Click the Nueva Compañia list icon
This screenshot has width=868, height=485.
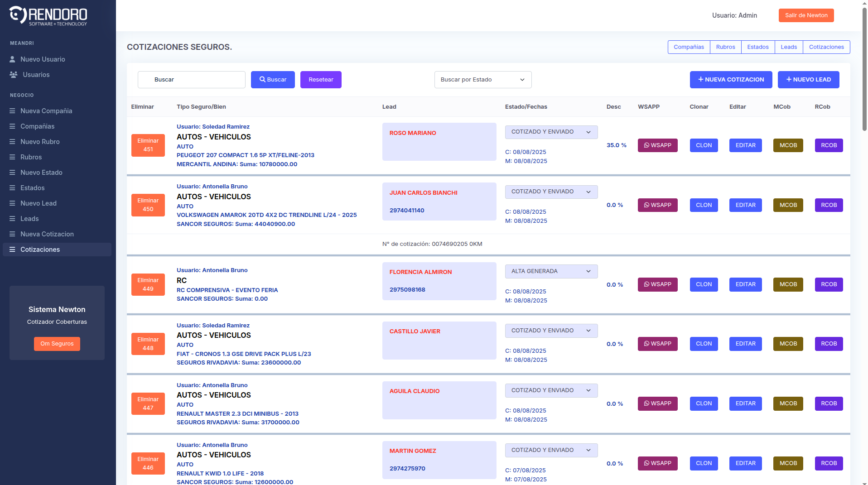point(13,111)
